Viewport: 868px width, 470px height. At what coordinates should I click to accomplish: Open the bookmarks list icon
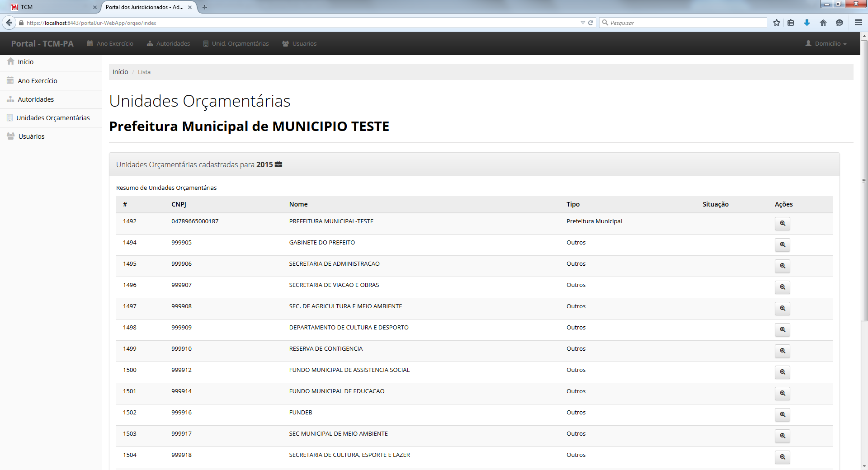[x=791, y=23]
